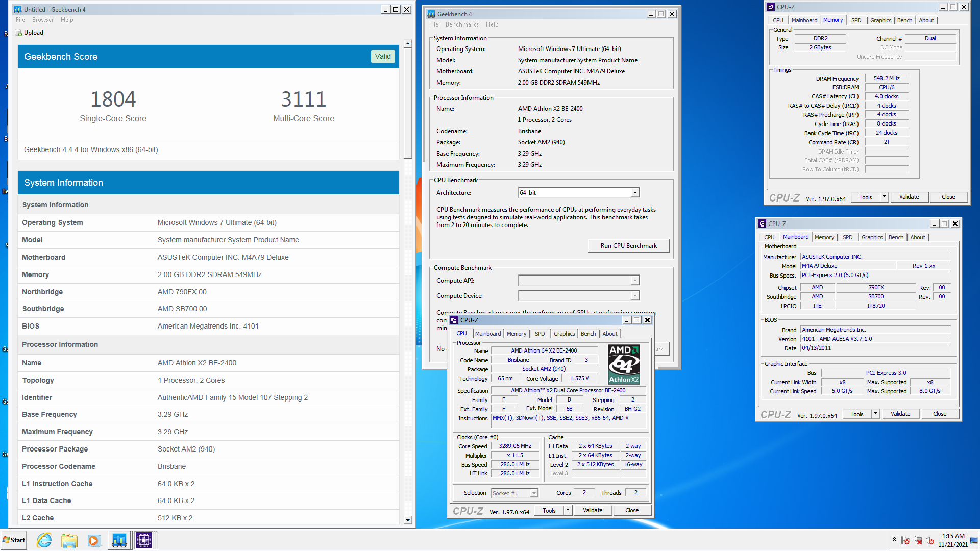Viewport: 980px width, 551px height.
Task: Click Validate in CPU-Z CPU window
Action: tap(593, 510)
